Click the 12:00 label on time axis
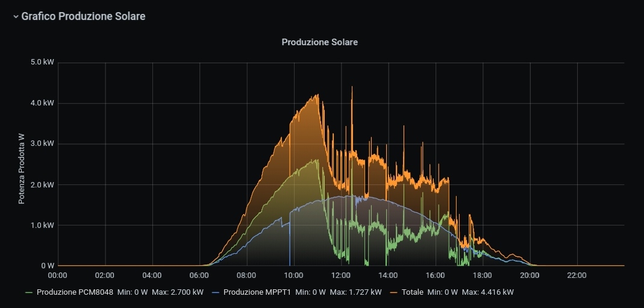The width and height of the screenshot is (644, 308). pos(341,275)
